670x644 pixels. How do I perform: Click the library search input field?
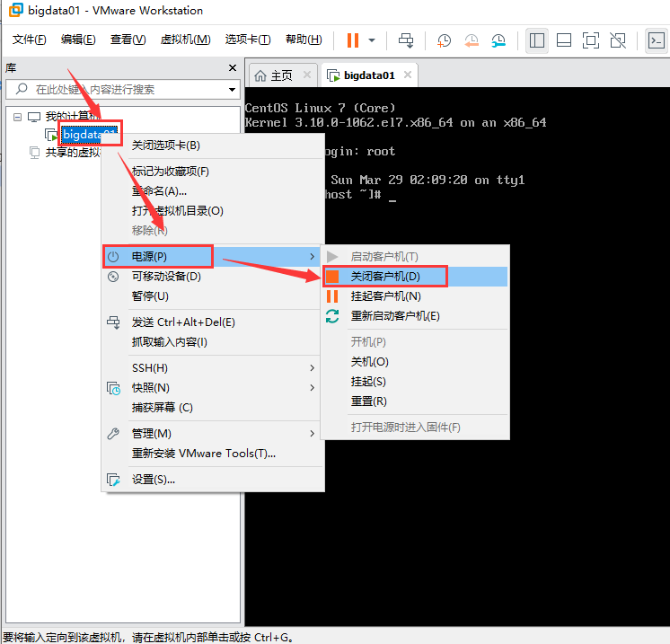[122, 89]
